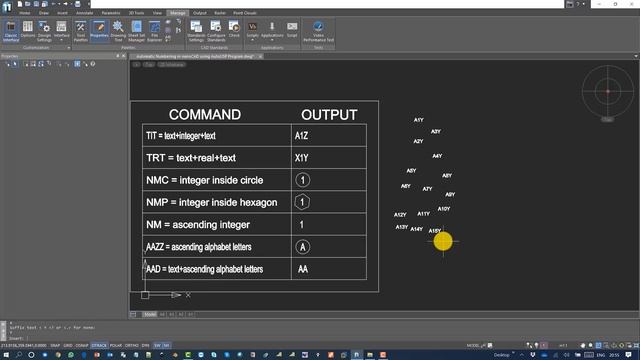The image size is (640, 360).
Task: Open Design Settings from the ribbon
Action: point(44,31)
